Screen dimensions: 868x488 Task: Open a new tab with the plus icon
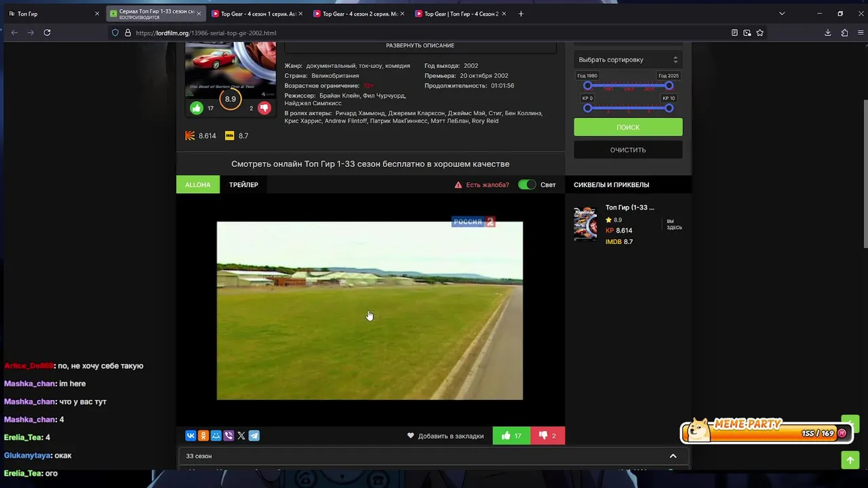521,14
